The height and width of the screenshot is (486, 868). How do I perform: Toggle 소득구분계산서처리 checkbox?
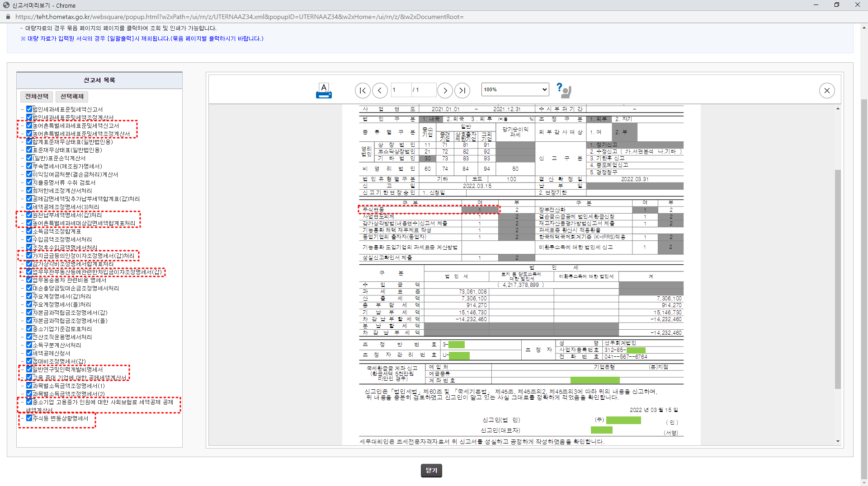(x=29, y=345)
